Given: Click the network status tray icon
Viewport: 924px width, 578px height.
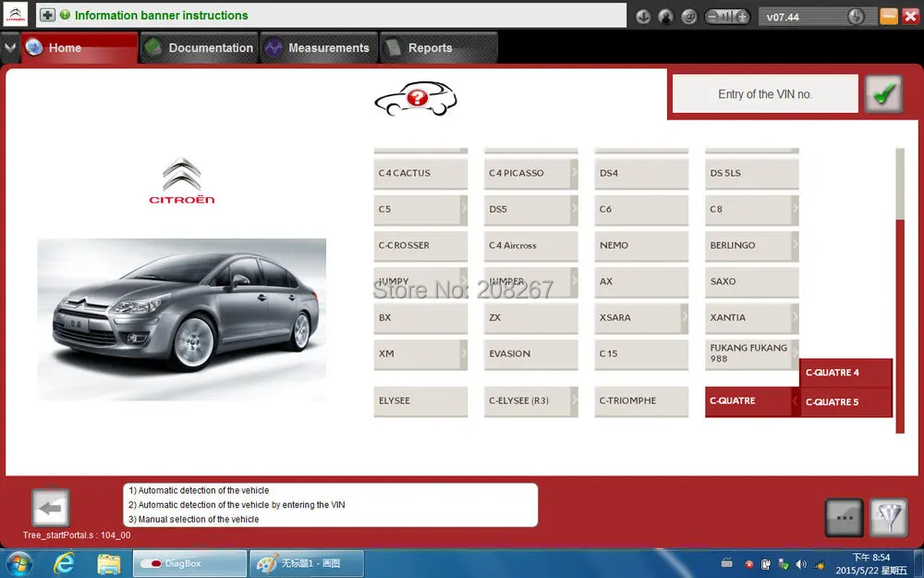Looking at the screenshot, I should point(784,564).
